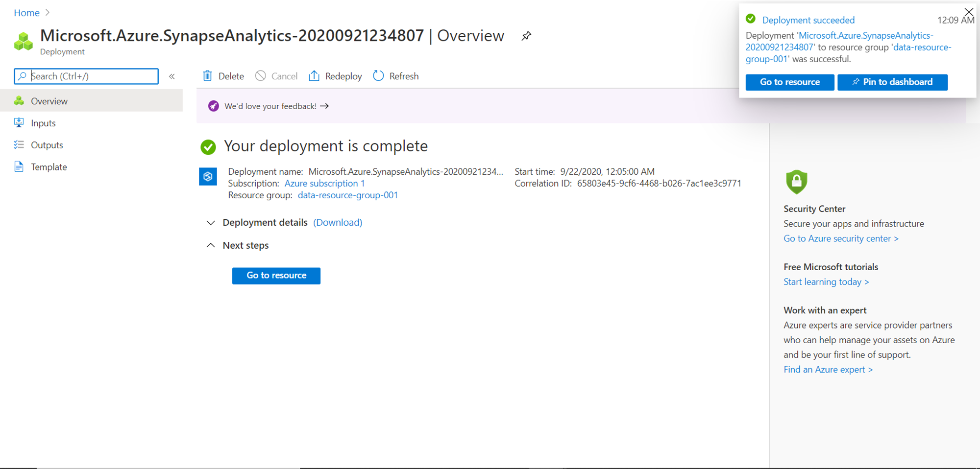Click the deployment resource cubes icon in header
This screenshot has height=469, width=980.
pyautogui.click(x=24, y=42)
